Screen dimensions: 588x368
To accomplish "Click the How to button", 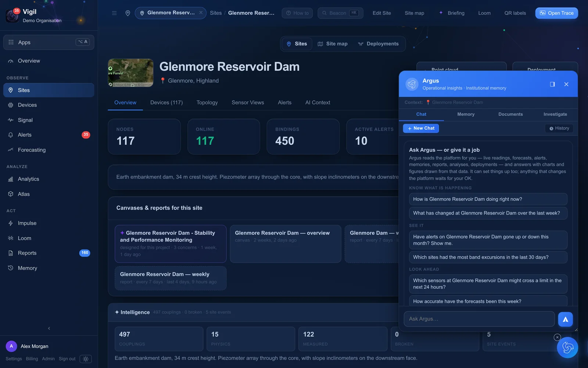I will point(297,13).
